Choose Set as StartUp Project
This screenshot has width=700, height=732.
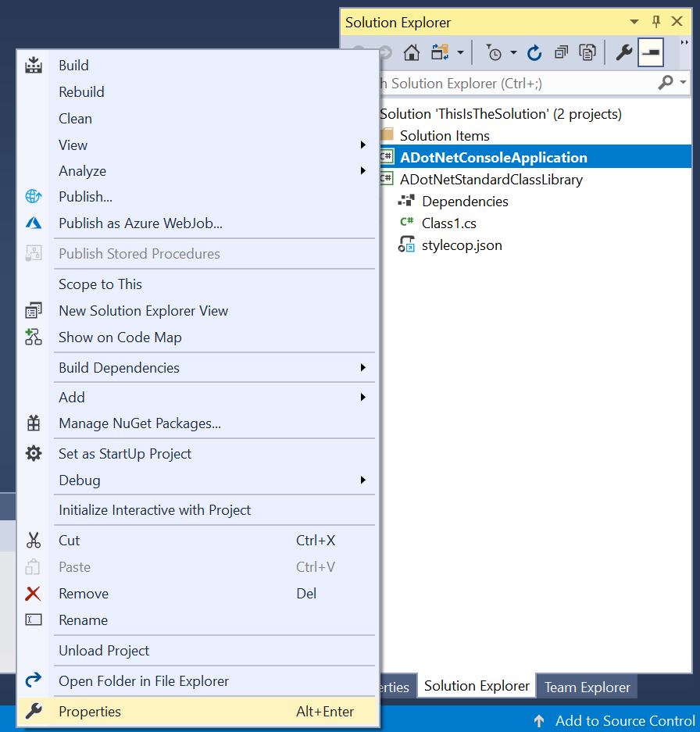[x=125, y=453]
